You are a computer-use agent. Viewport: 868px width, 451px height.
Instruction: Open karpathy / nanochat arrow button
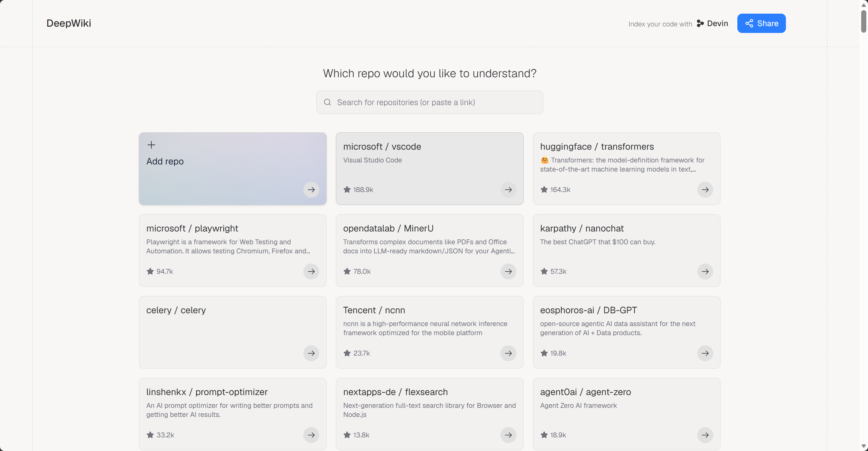[x=705, y=272]
